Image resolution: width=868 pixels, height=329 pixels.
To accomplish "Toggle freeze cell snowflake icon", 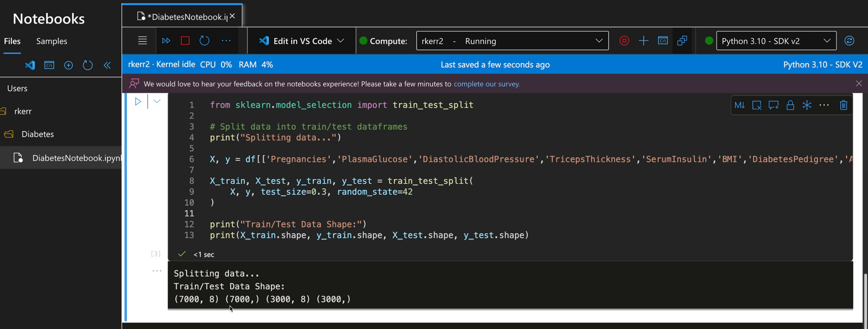I will tap(807, 105).
